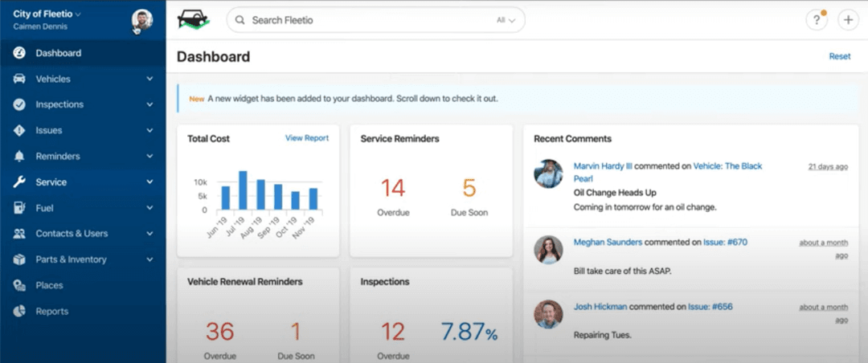Click the Fleetio car logo
This screenshot has width=868, height=363.
point(193,19)
